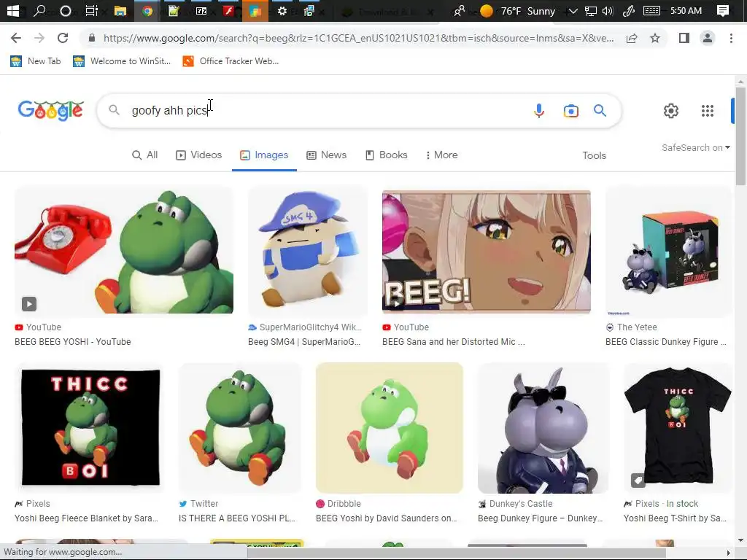Viewport: 747px width, 560px height.
Task: Open Google quick settings gear
Action: [x=671, y=111]
